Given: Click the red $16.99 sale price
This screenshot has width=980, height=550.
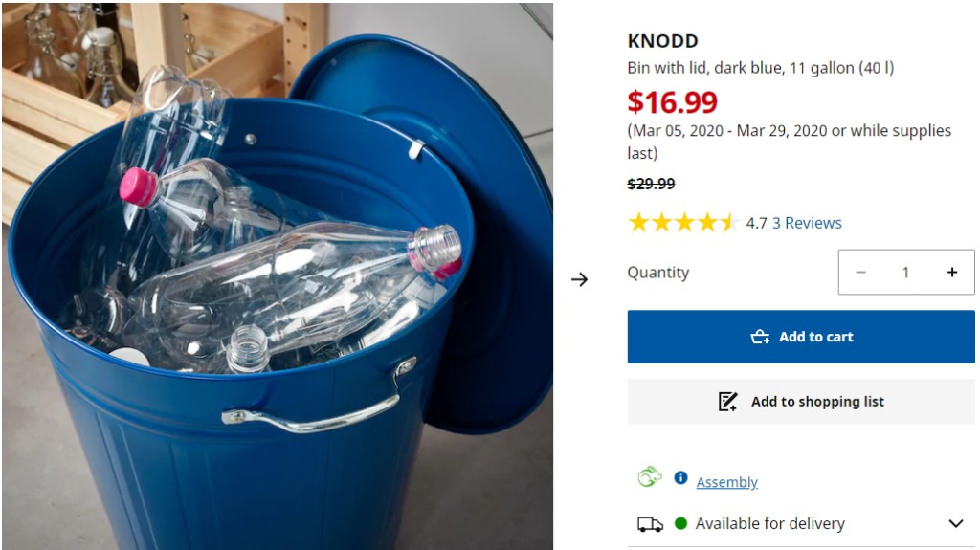Looking at the screenshot, I should [672, 101].
